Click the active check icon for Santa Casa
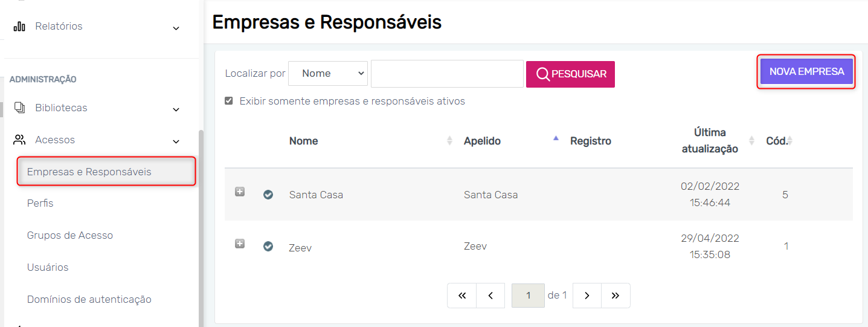This screenshot has height=327, width=868. coord(268,195)
